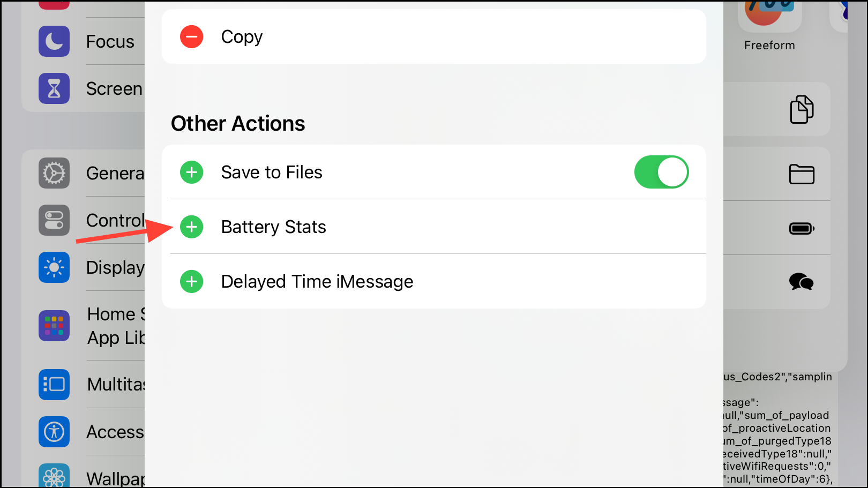Viewport: 868px width, 488px height.
Task: Click the copy documents icon on the right
Action: pos(801,109)
